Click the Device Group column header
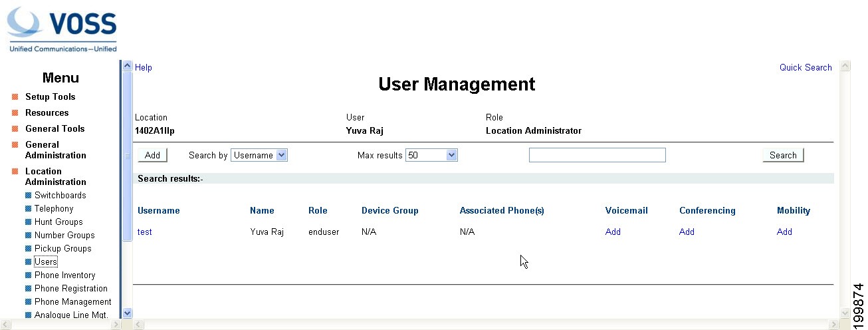This screenshot has width=868, height=330. click(x=390, y=211)
